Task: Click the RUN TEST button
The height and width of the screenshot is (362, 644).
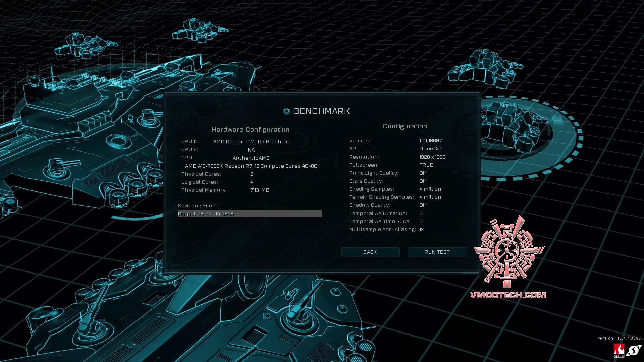Action: tap(437, 252)
